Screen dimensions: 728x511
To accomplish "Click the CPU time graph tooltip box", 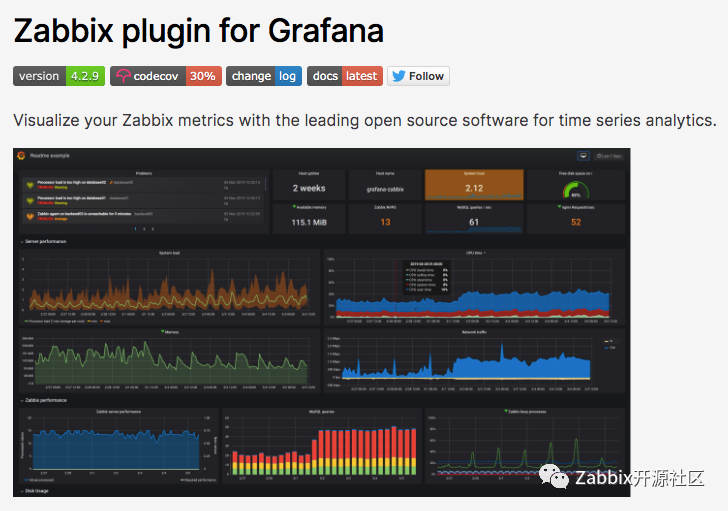I will click(426, 277).
